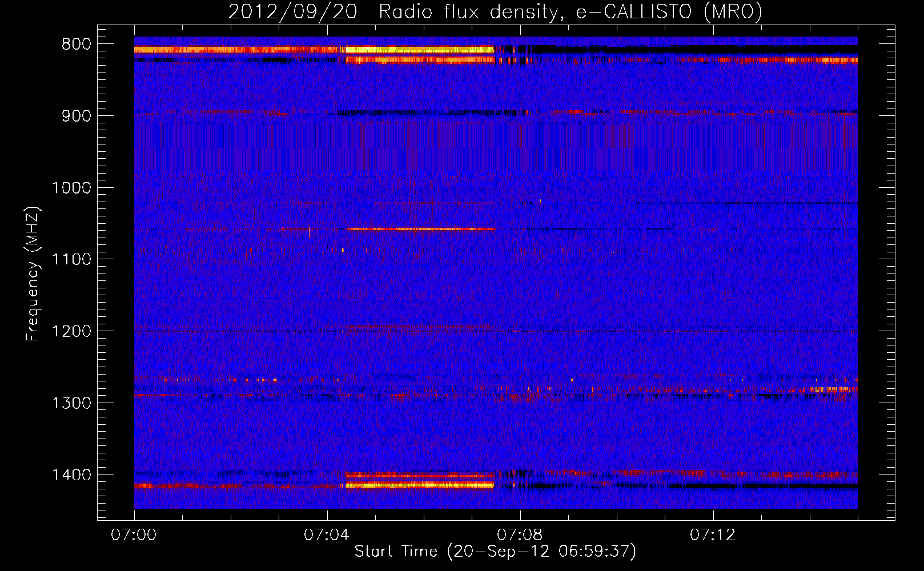The height and width of the screenshot is (571, 924).
Task: Select the 'Frequency (MHZ)' axis label
Action: (33, 274)
